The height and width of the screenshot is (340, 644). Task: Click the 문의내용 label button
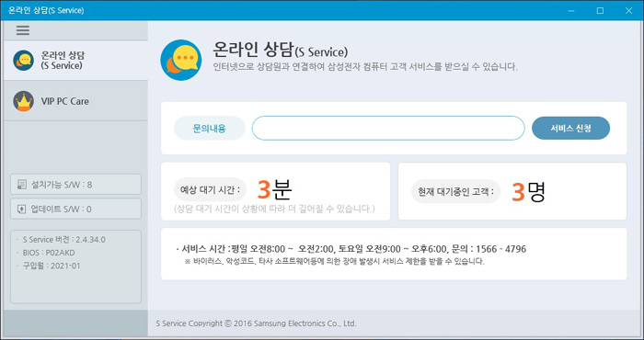210,129
